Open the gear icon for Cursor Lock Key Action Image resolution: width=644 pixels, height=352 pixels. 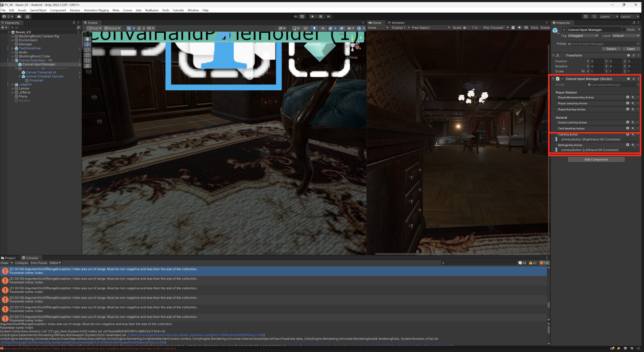click(x=627, y=122)
